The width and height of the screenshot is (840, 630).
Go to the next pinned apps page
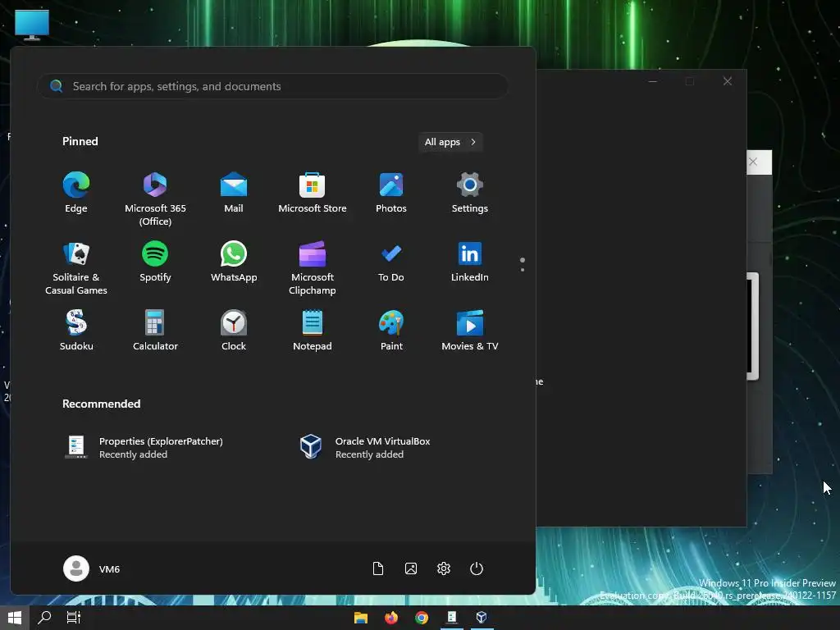click(x=523, y=269)
